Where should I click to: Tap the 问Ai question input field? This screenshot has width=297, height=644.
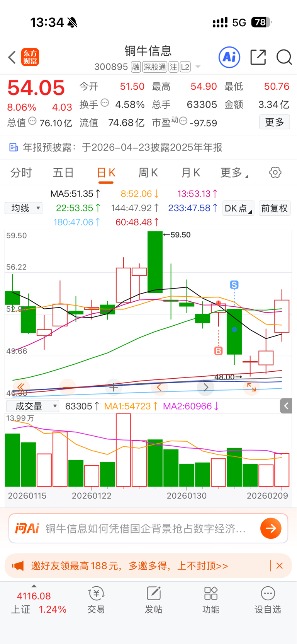[146, 528]
